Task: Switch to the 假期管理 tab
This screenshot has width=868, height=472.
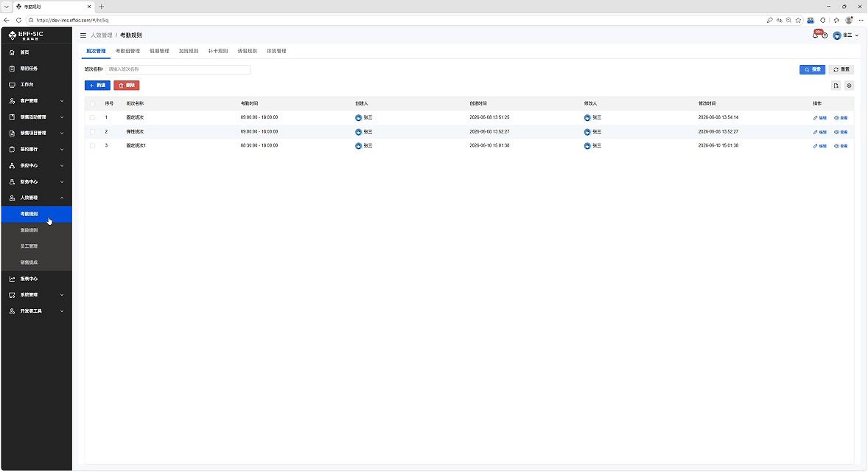Action: click(159, 51)
